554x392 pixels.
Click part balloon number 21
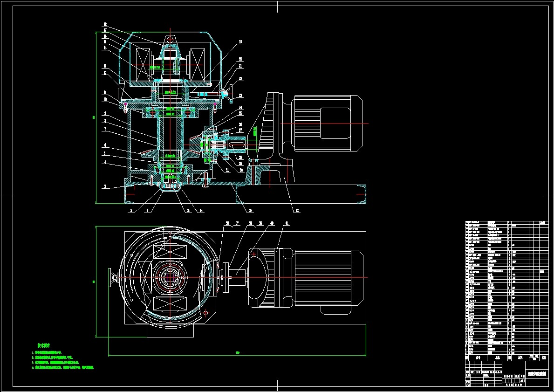(x=240, y=66)
